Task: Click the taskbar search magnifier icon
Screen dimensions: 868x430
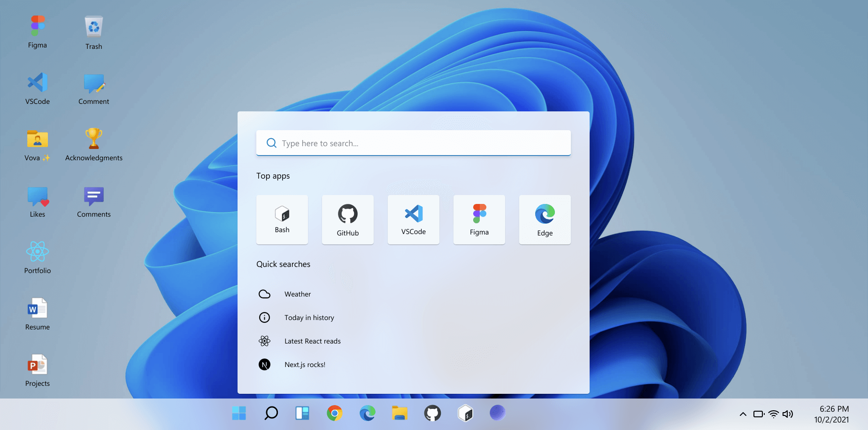Action: click(271, 414)
